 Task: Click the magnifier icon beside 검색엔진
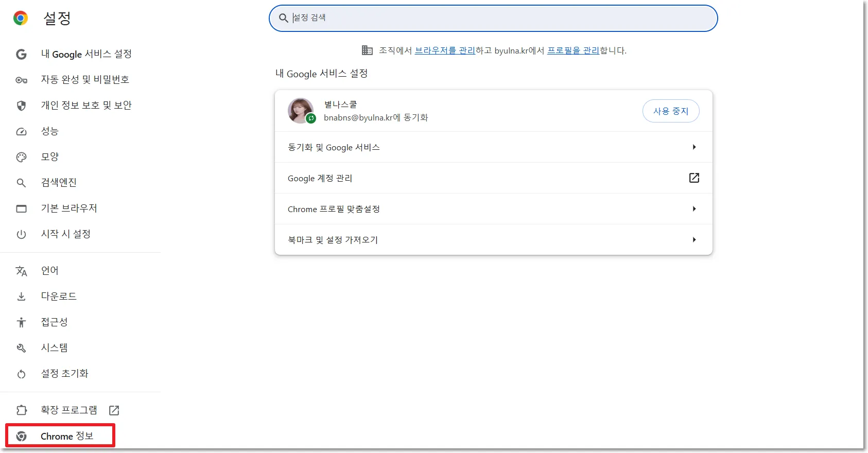tap(21, 183)
